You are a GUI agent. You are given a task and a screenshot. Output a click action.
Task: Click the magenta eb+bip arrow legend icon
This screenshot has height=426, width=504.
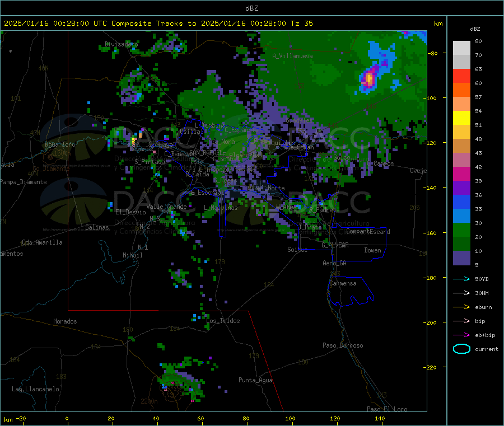tap(461, 335)
